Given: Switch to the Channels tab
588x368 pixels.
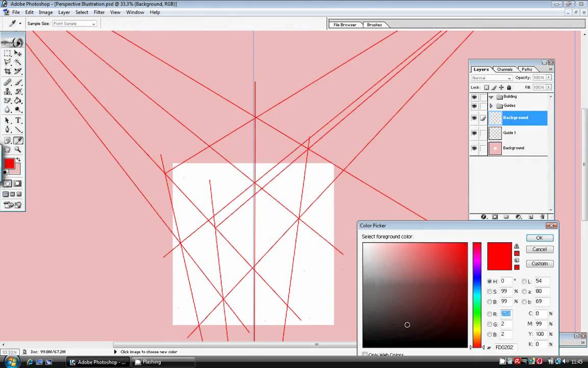Looking at the screenshot, I should coord(504,70).
